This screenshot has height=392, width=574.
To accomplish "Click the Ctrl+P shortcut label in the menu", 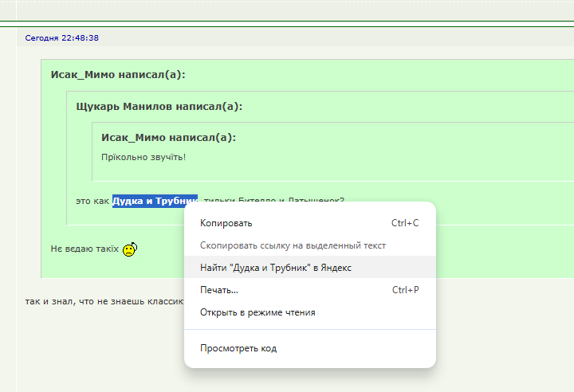I will [x=405, y=290].
